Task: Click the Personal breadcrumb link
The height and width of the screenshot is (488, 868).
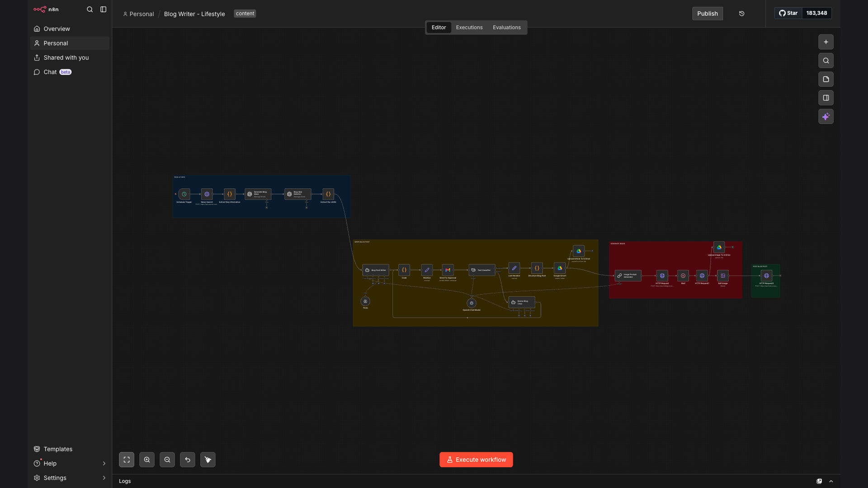Action: pyautogui.click(x=138, y=14)
